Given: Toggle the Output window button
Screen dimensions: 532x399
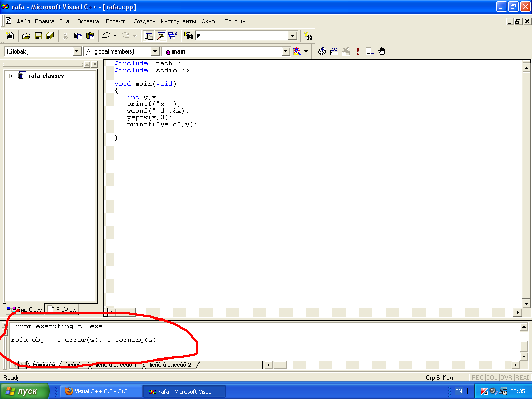Looking at the screenshot, I should tap(161, 36).
